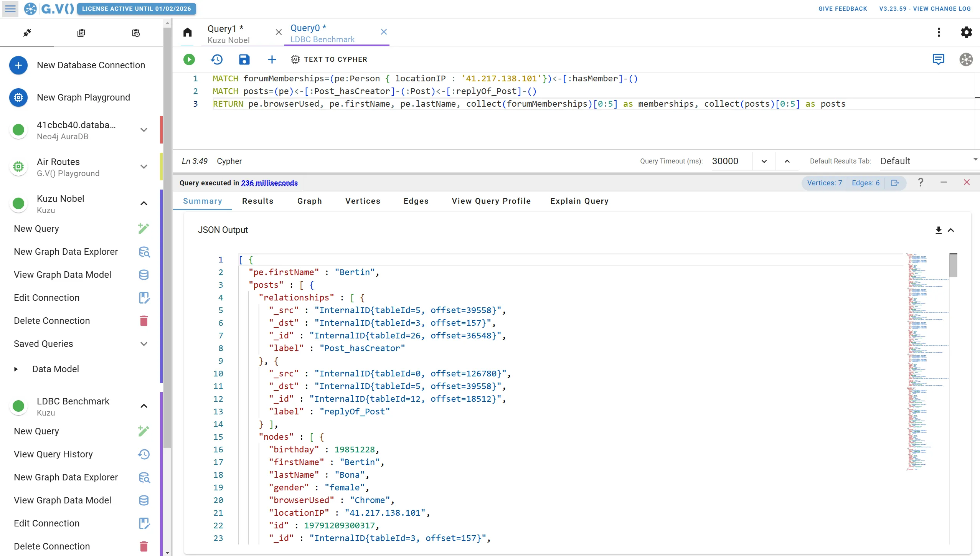Click the Kuzu Nobel Delete Connection trash icon
This screenshot has width=980, height=556.
144,321
